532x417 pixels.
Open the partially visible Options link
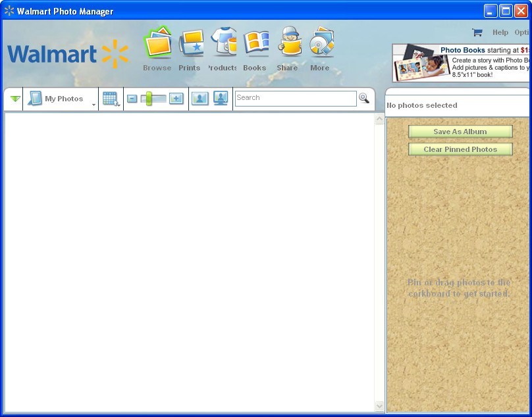tap(523, 32)
